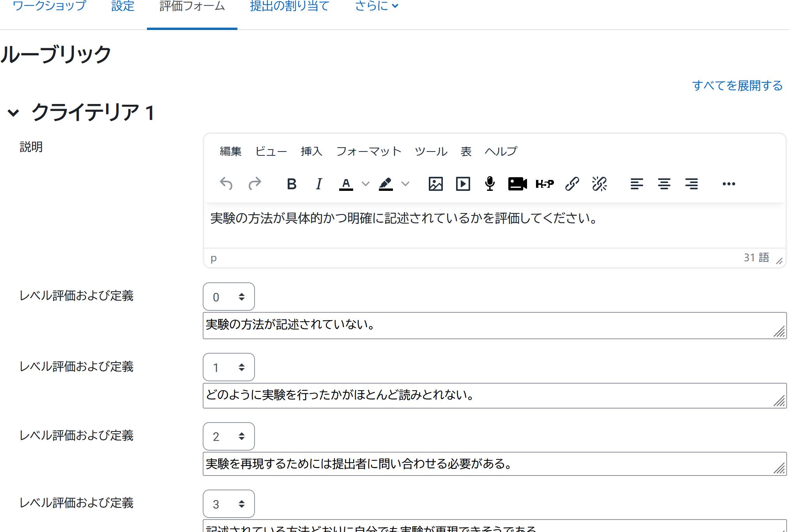The image size is (789, 532).
Task: Click into the criterion description text area
Action: pyautogui.click(x=494, y=225)
